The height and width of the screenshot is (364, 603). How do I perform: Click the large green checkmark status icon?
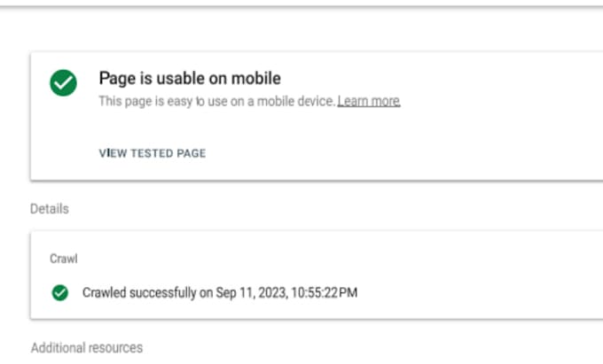(x=64, y=82)
